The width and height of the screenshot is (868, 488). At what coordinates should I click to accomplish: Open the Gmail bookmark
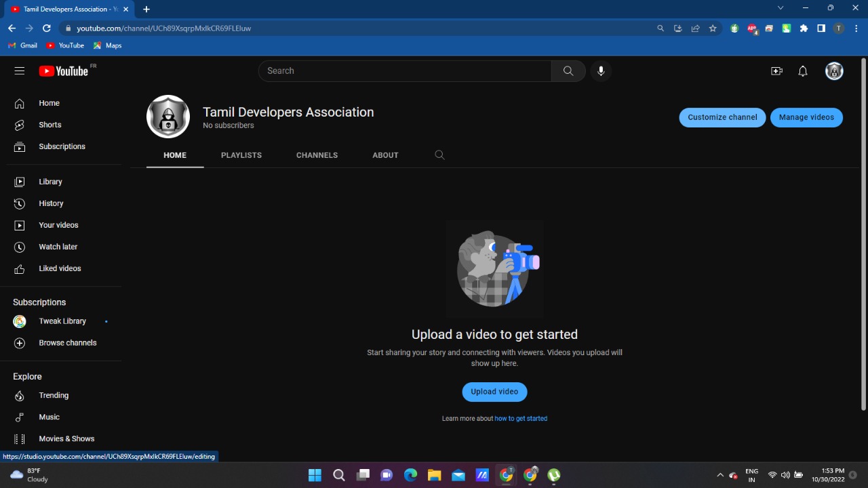(x=22, y=45)
